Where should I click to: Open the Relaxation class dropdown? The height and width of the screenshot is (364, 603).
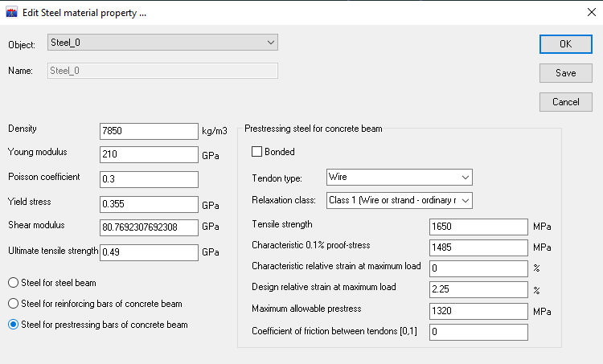tap(399, 200)
